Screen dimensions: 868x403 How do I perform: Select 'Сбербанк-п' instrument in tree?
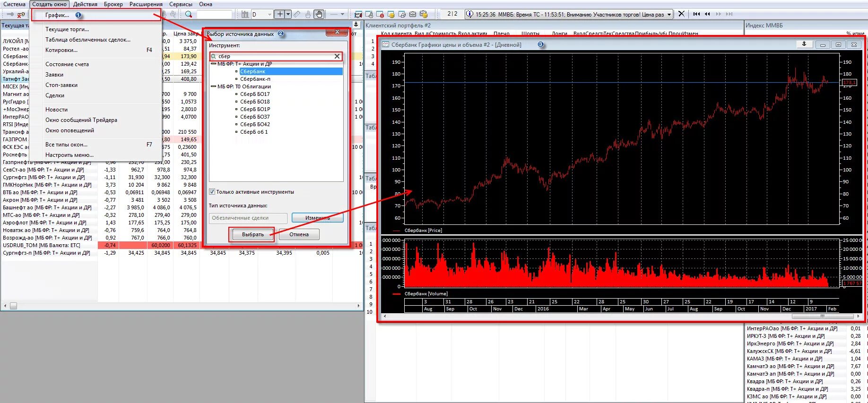pos(255,79)
